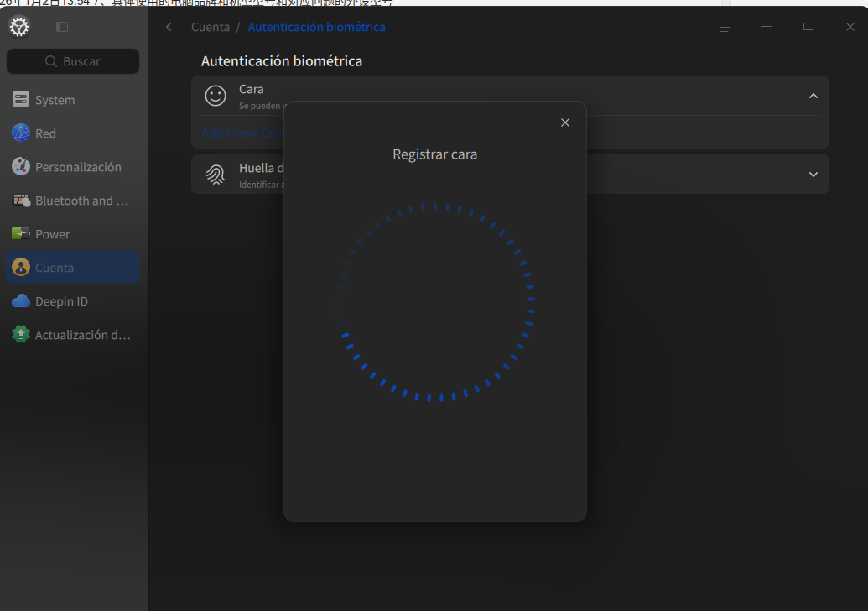Click the Control Center gear icon
The width and height of the screenshot is (868, 611).
click(19, 27)
